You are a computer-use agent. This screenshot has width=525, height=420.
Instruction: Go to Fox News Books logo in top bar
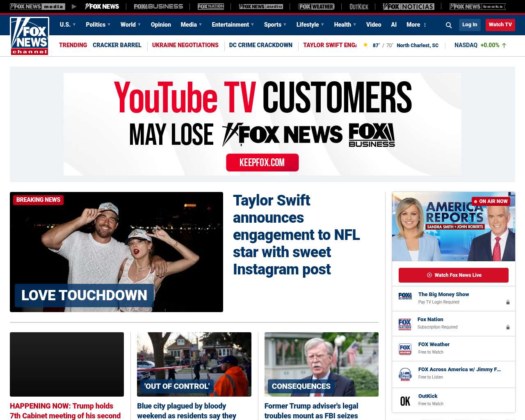477,7
